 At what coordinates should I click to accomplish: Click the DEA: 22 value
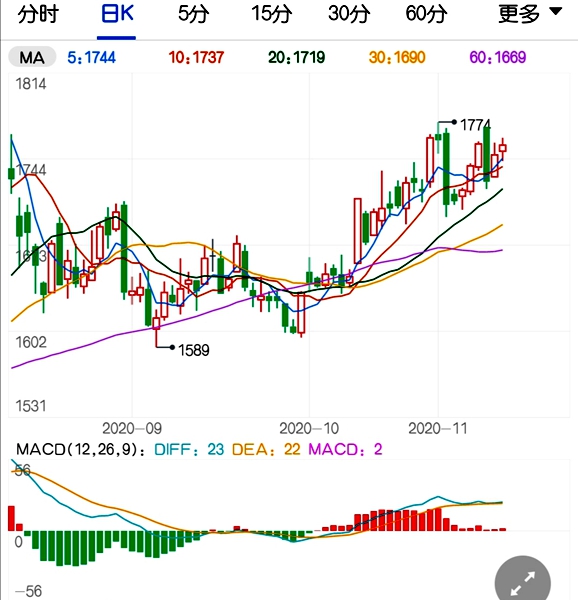266,449
